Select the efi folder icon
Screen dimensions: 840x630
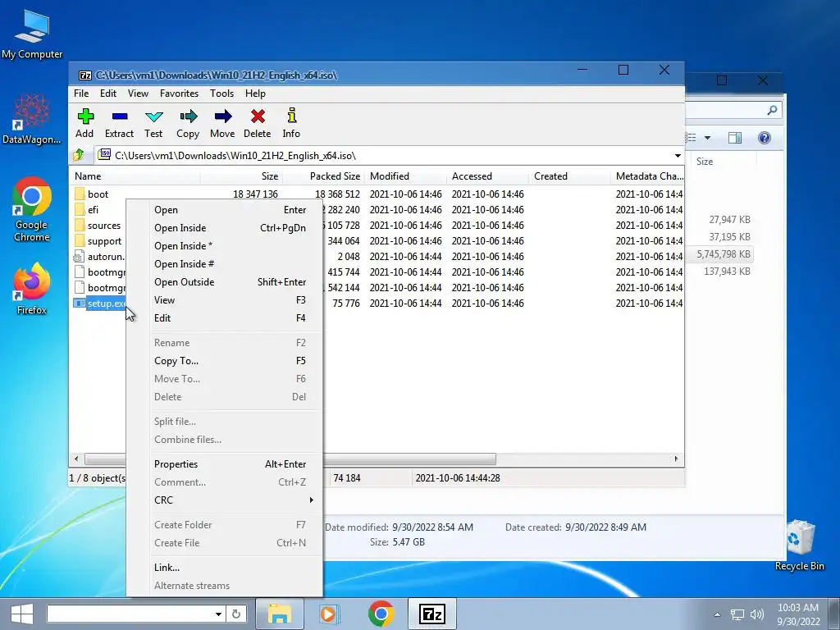tap(80, 209)
